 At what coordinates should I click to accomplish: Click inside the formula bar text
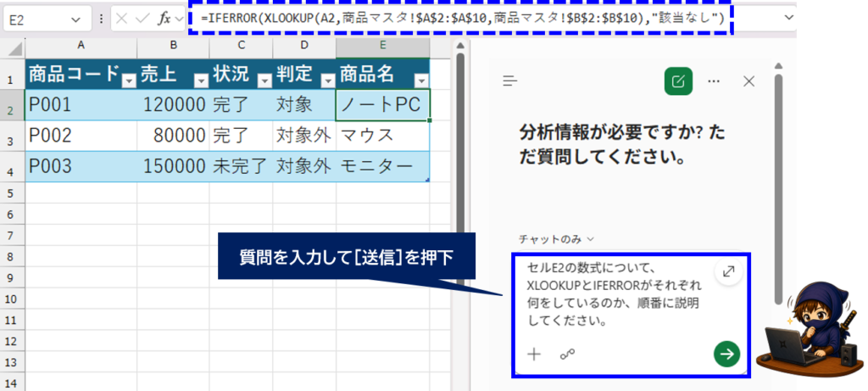(x=463, y=19)
